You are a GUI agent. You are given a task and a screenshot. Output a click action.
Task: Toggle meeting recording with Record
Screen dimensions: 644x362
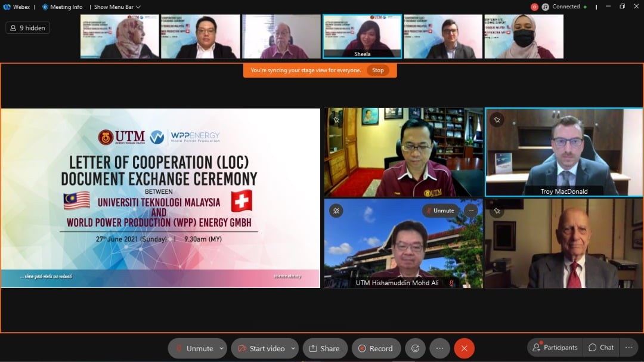point(376,348)
